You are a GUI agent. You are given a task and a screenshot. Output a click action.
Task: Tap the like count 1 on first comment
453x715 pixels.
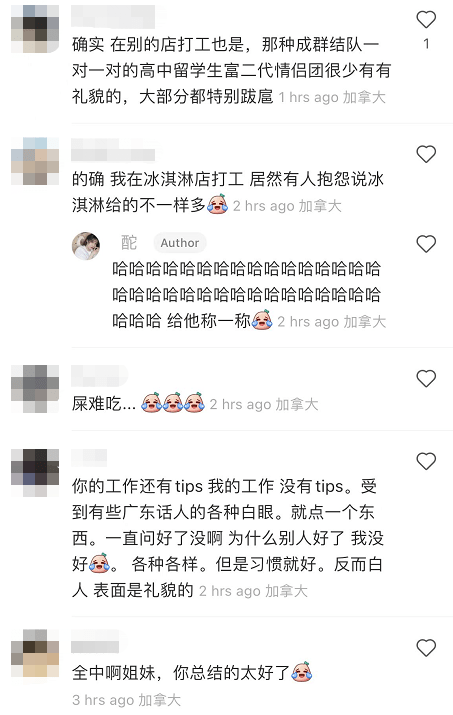[426, 44]
